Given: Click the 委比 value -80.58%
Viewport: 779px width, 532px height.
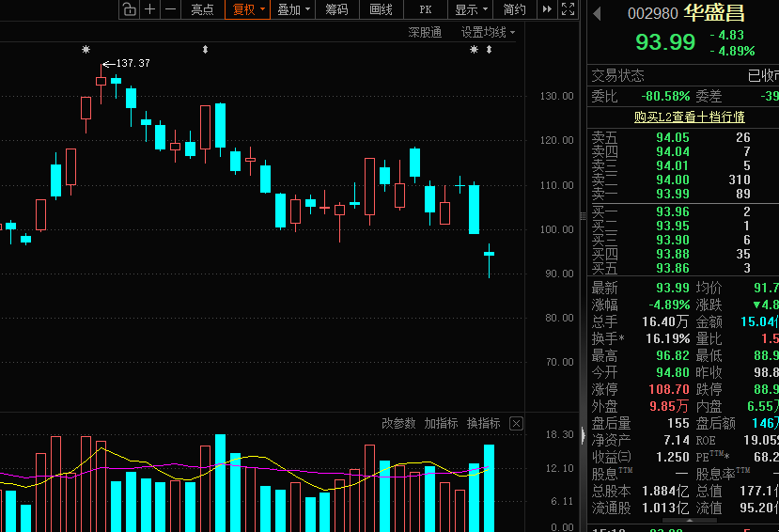Looking at the screenshot, I should coord(665,96).
